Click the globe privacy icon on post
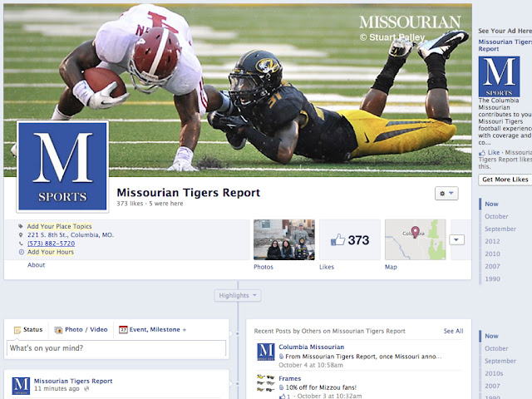The height and width of the screenshot is (399, 532). click(x=86, y=389)
